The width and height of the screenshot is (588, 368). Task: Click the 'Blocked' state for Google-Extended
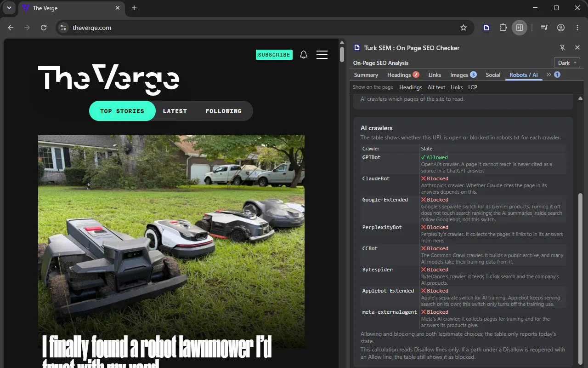(x=435, y=200)
